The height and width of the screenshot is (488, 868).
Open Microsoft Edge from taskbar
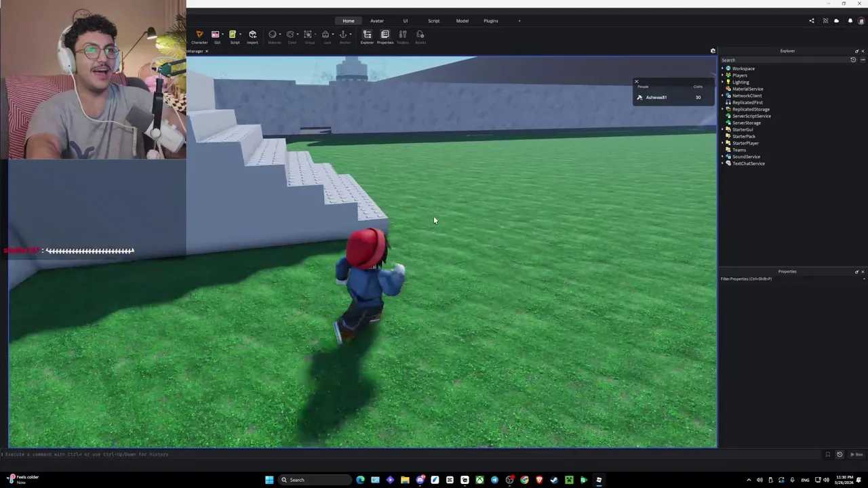click(360, 480)
